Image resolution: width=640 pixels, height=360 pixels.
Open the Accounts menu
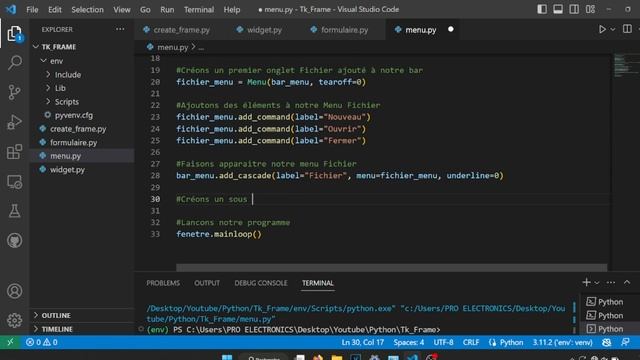pos(15,291)
